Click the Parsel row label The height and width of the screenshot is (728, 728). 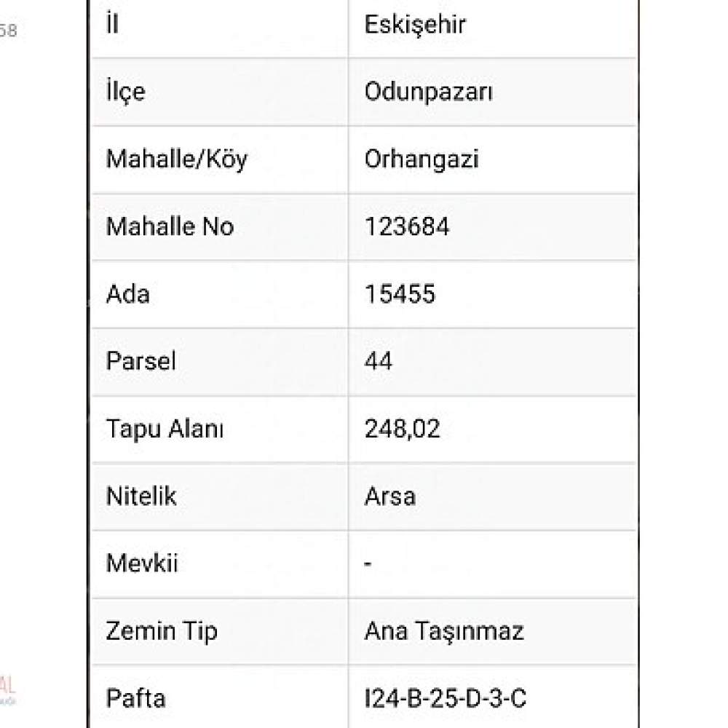point(141,361)
